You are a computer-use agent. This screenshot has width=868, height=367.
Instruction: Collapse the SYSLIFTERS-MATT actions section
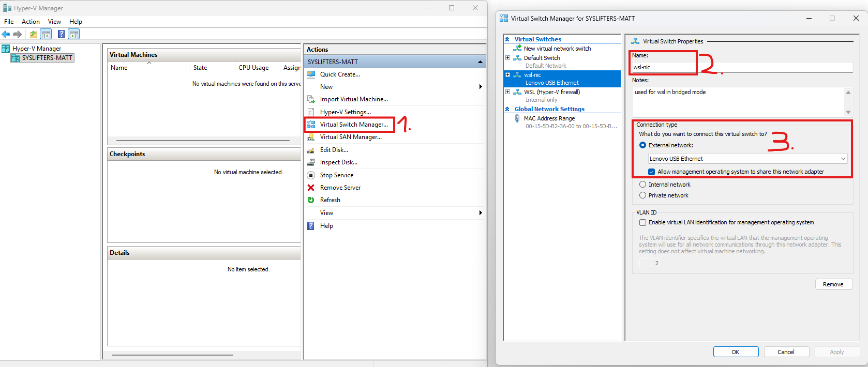(x=480, y=62)
